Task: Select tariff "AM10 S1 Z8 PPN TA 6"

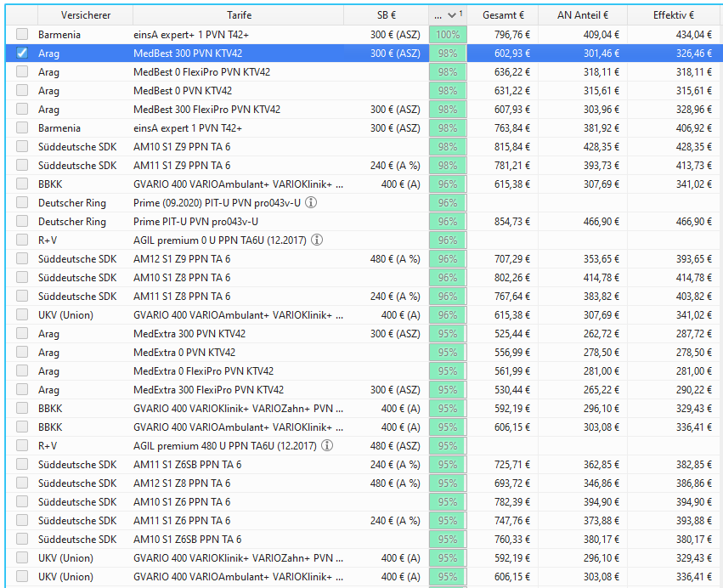Action: pyautogui.click(x=182, y=278)
